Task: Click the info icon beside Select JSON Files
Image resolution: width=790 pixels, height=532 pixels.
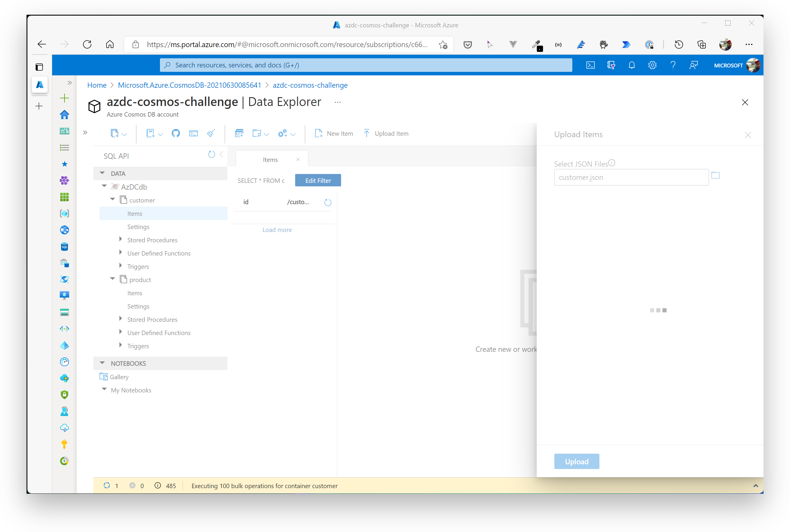Action: click(612, 163)
